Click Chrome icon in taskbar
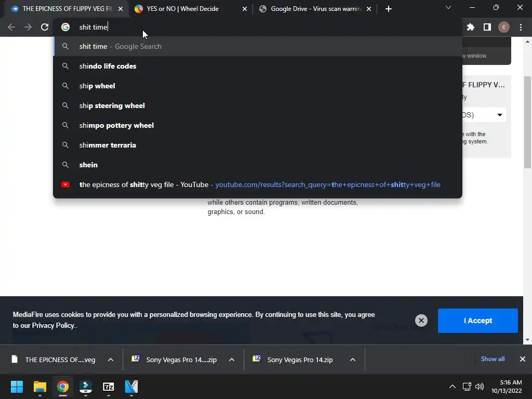The height and width of the screenshot is (399, 532). coord(63,387)
